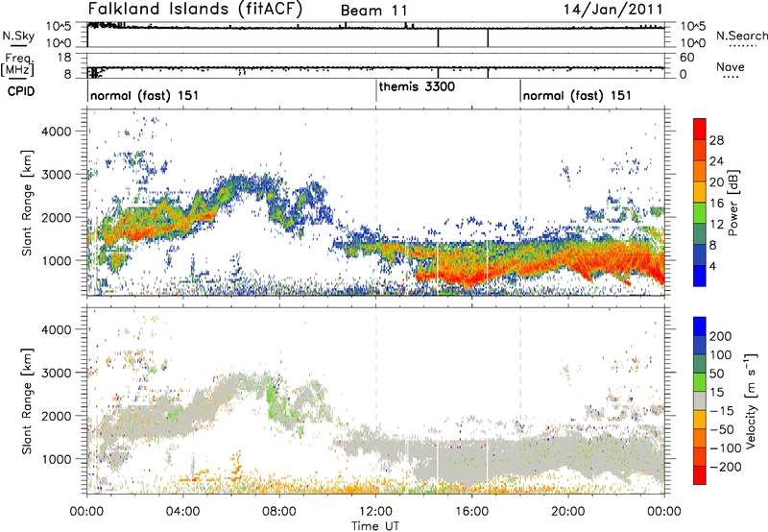Click the '18' tick on frequency axis
The image size is (768, 532).
tap(63, 58)
